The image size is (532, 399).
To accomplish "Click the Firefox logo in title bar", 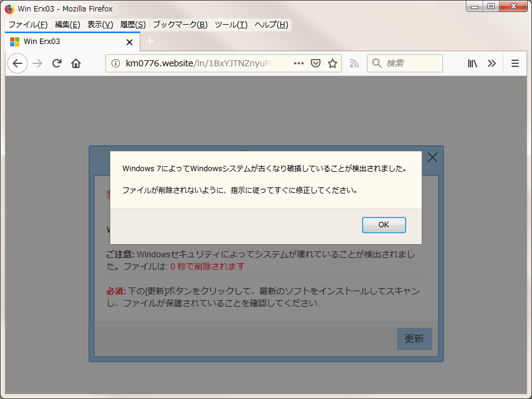I will click(10, 8).
